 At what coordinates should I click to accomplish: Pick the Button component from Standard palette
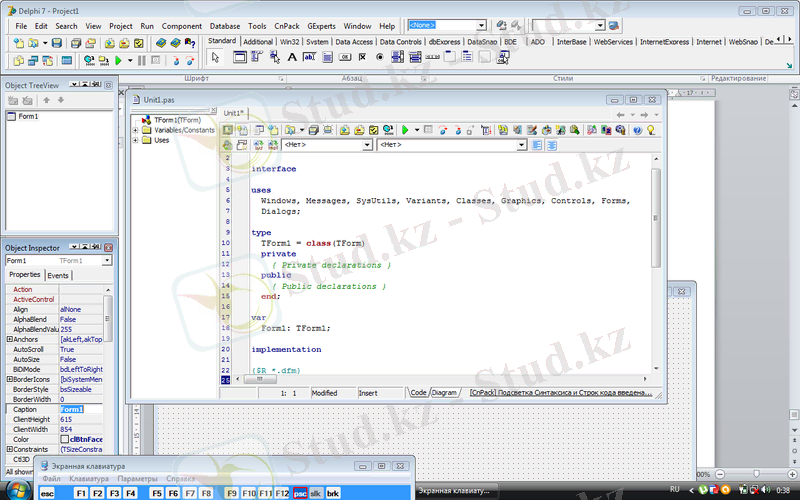[x=345, y=57]
